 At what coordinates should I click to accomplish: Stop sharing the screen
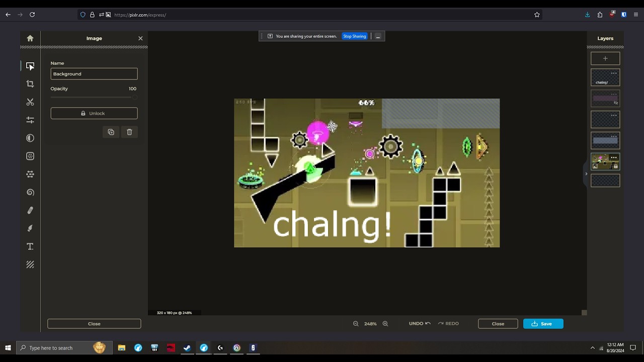[x=355, y=36]
